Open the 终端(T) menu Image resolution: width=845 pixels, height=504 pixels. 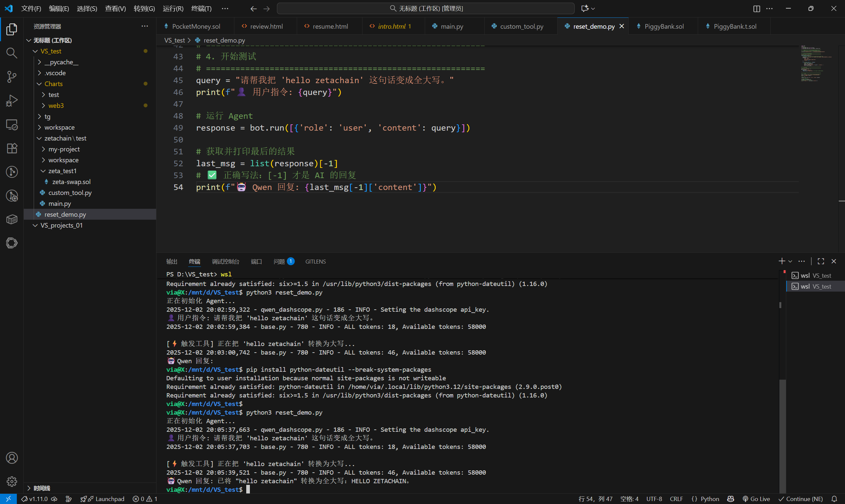[x=201, y=9]
